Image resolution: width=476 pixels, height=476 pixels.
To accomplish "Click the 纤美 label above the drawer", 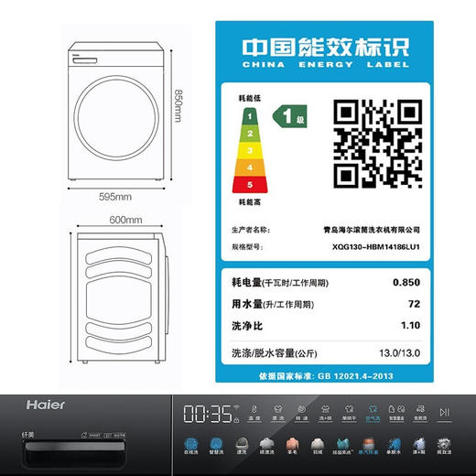I will [28, 435].
